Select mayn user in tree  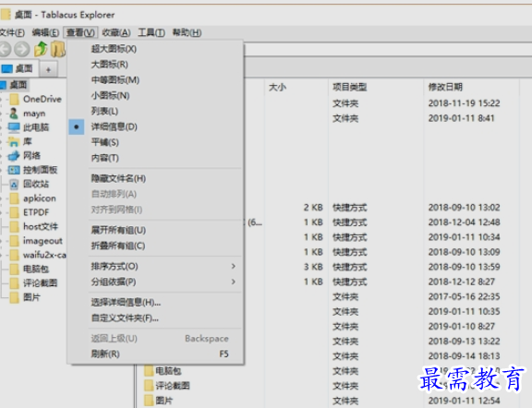tap(34, 114)
